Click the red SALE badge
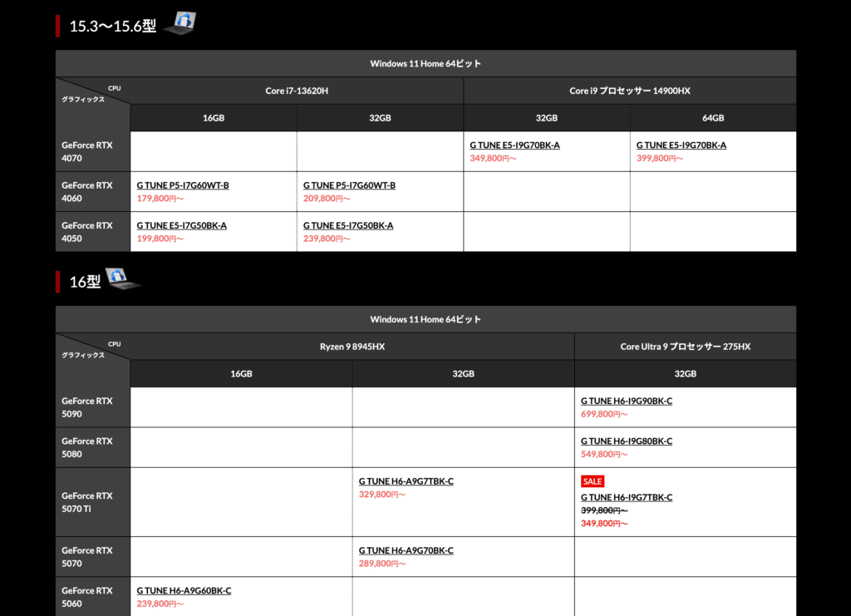851x616 pixels. [x=592, y=481]
